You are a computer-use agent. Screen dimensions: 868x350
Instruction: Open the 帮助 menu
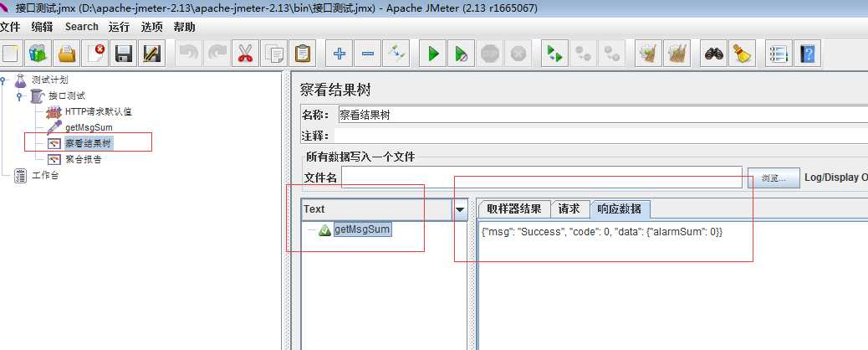point(184,27)
